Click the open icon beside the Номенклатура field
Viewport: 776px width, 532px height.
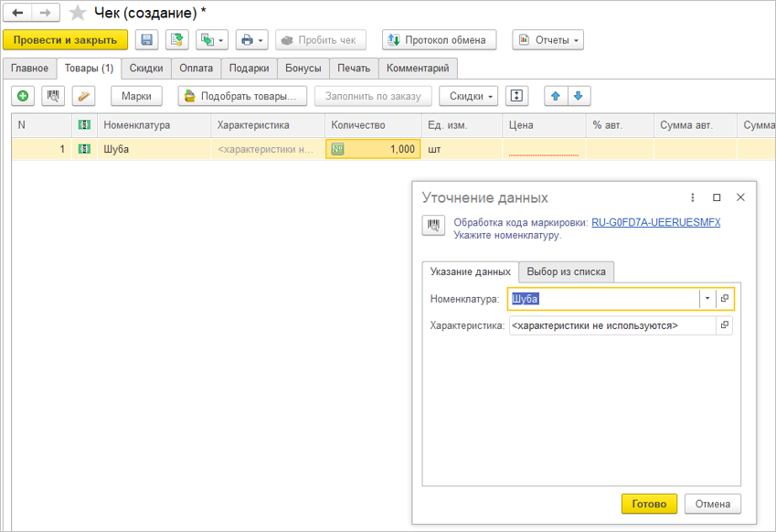(x=724, y=299)
